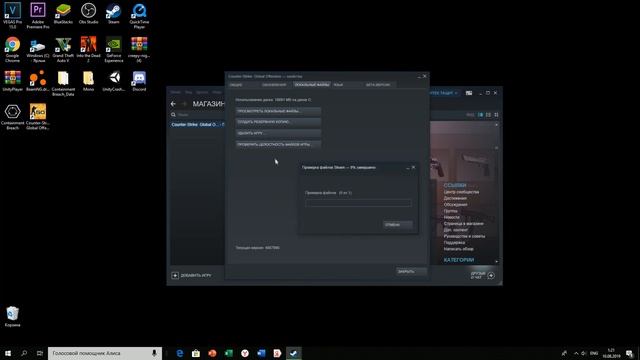Click Алиса voice assistant search box
The height and width of the screenshot is (360, 640).
[105, 353]
